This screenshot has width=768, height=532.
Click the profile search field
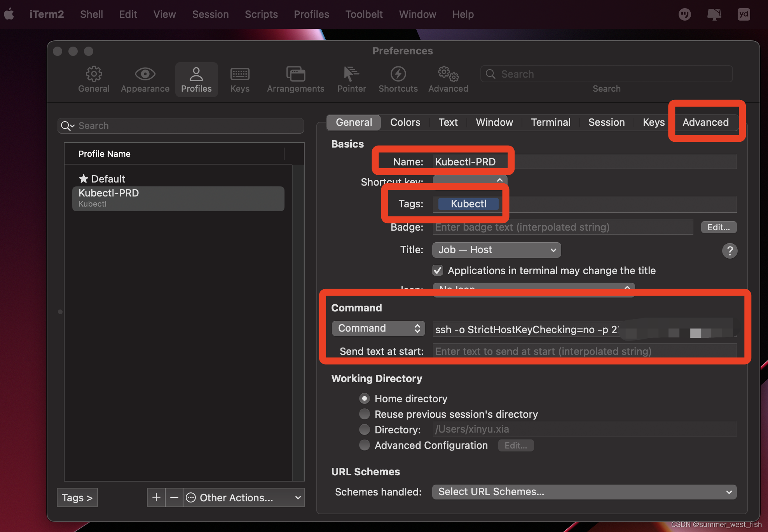pos(180,125)
